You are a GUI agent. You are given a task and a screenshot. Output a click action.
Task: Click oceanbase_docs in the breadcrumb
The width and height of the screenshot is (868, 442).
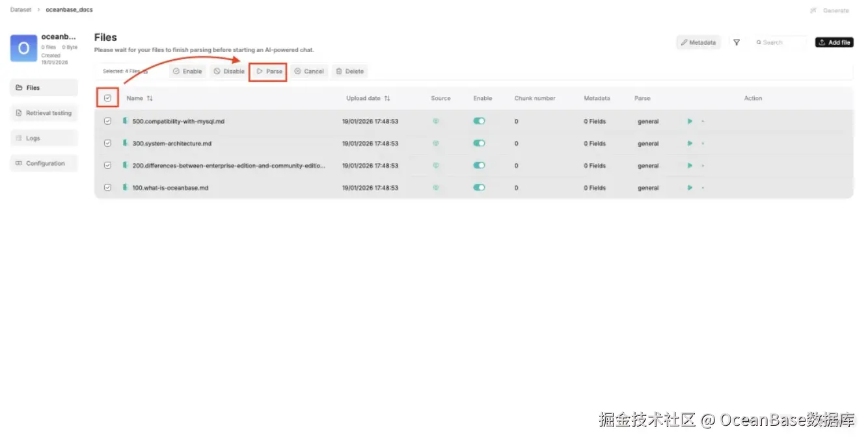(x=69, y=10)
